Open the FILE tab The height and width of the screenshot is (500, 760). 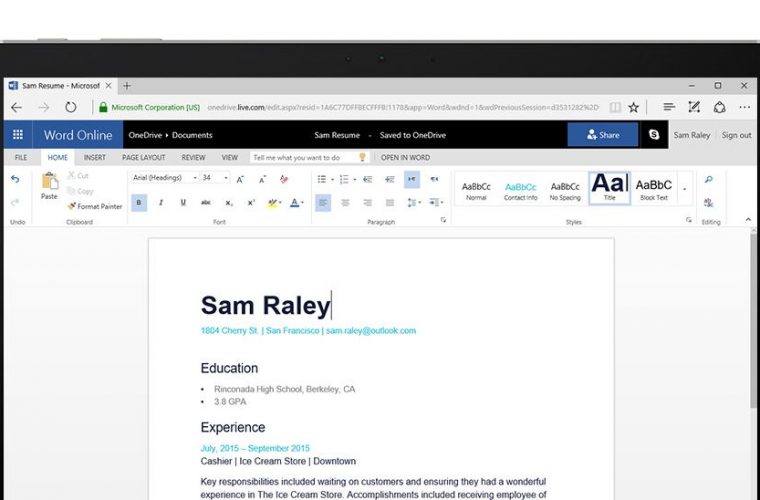point(21,157)
